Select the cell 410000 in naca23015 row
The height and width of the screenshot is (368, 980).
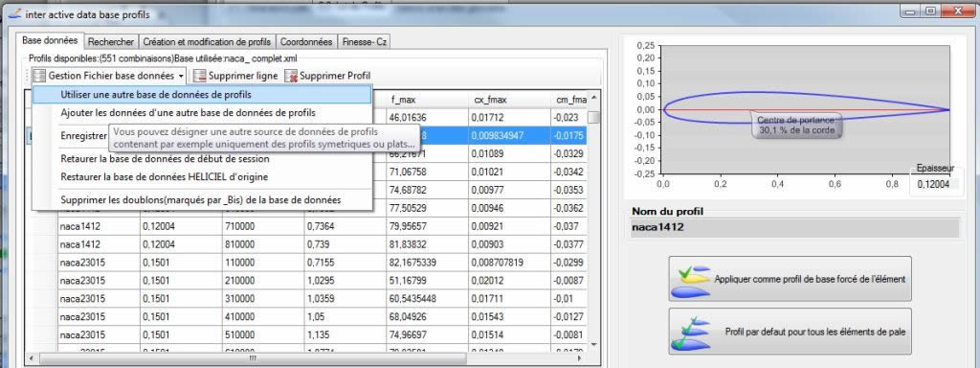click(262, 317)
